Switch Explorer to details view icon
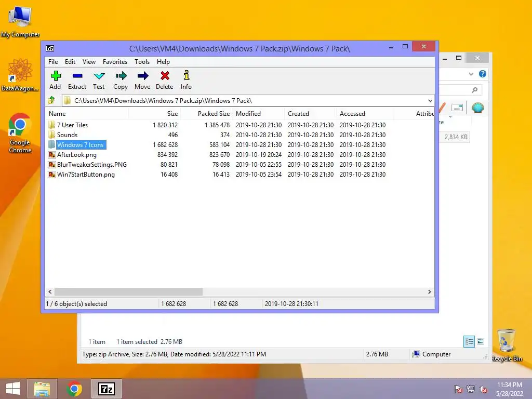 click(x=469, y=342)
